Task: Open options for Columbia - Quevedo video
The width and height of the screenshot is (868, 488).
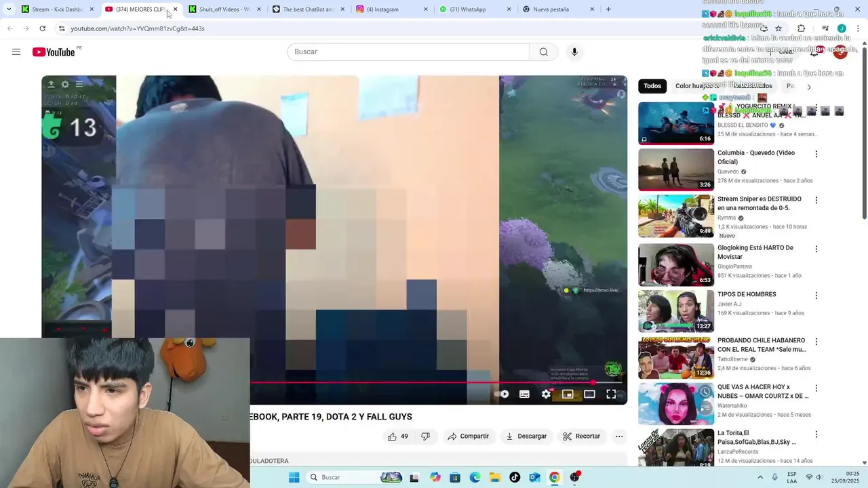Action: tap(816, 154)
